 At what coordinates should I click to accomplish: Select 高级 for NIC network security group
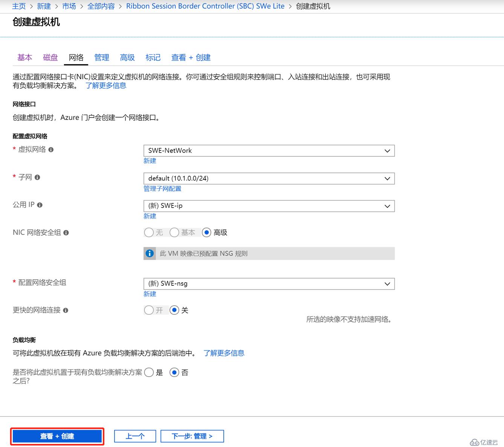pos(206,233)
